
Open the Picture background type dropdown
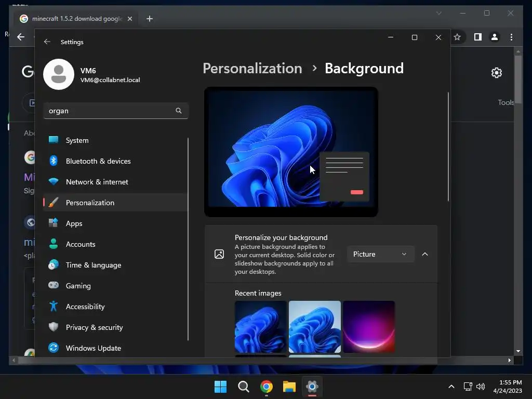click(x=380, y=254)
